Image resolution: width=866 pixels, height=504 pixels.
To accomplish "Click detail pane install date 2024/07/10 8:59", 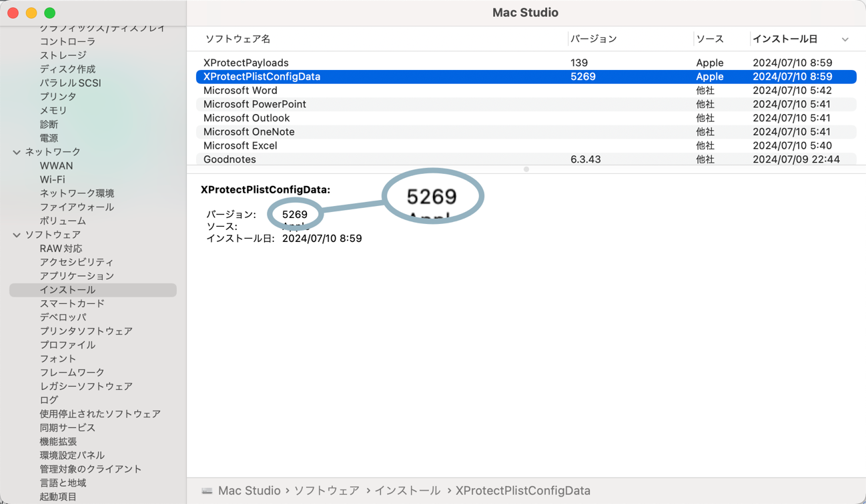I will [x=322, y=239].
